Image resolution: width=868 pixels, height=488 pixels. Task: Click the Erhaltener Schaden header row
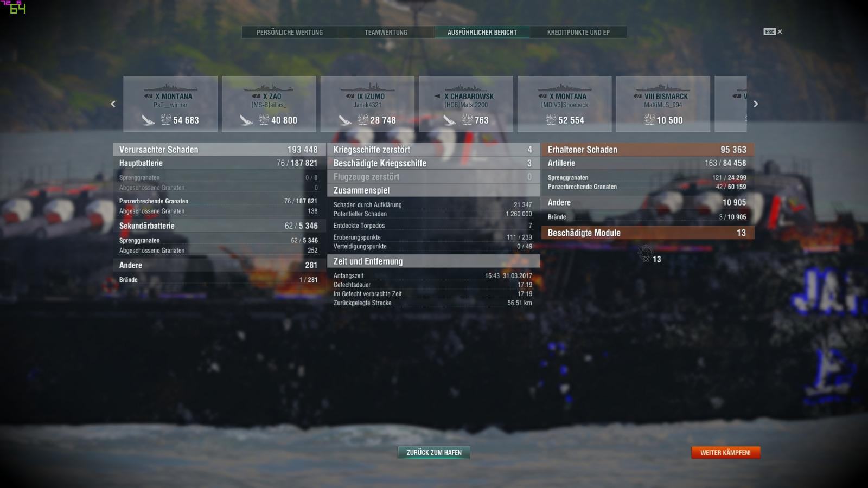(647, 150)
